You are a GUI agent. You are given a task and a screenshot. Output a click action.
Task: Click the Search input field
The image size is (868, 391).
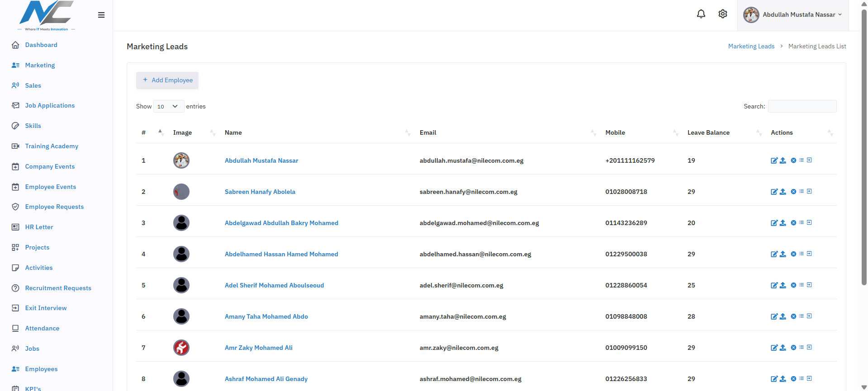pos(802,106)
